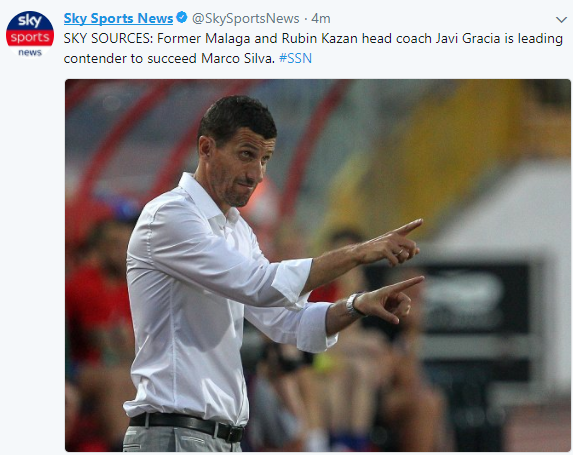Click the 'news' label under the avatar
The width and height of the screenshot is (573, 455).
coord(30,53)
